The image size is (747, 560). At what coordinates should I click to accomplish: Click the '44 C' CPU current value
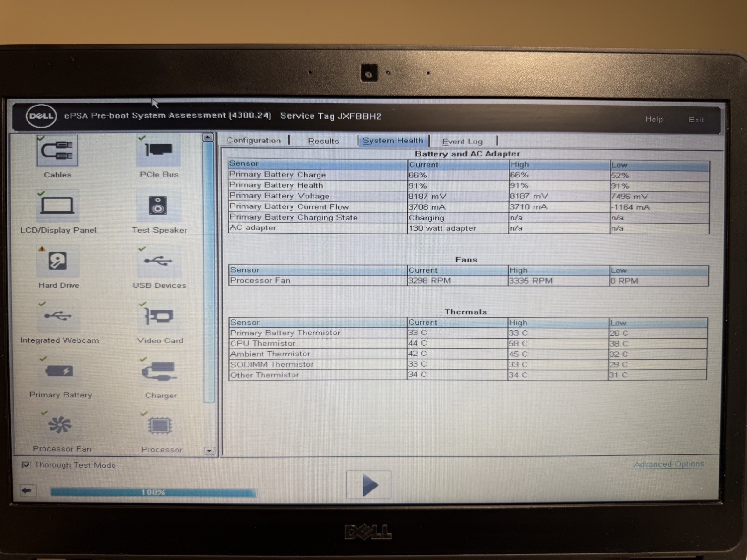tap(417, 343)
